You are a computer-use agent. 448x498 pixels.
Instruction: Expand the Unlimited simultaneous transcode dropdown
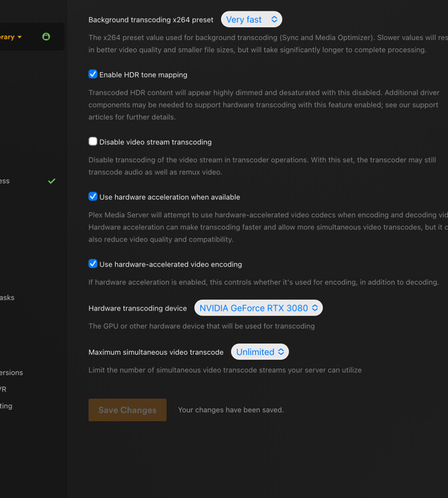(260, 352)
